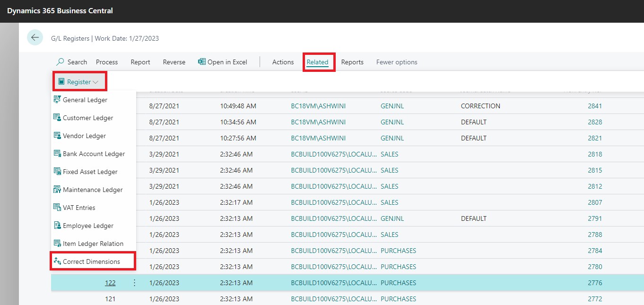644x305 pixels.
Task: Open register number 122 link
Action: (110, 283)
